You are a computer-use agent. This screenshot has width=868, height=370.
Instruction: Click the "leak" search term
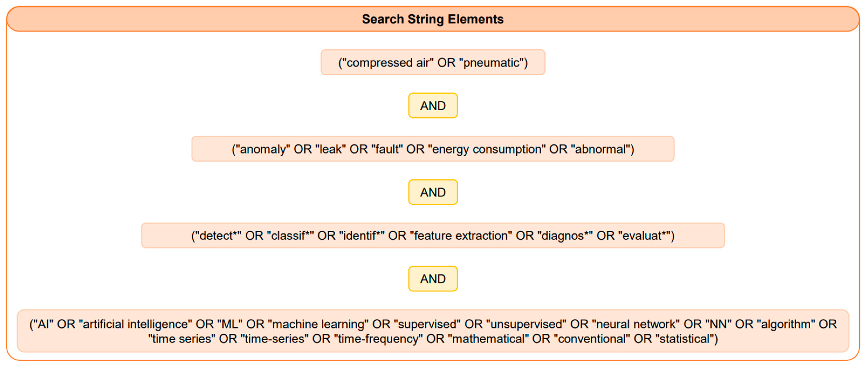pos(330,149)
